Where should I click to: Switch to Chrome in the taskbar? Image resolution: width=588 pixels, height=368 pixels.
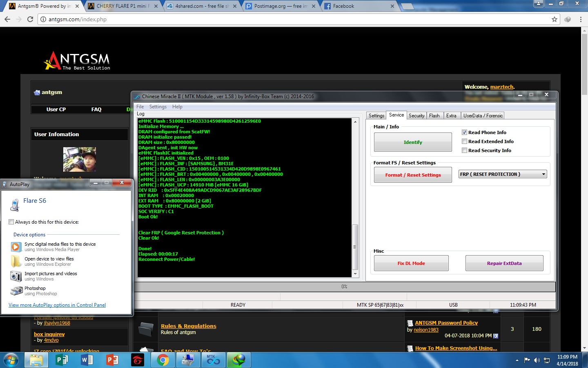(163, 360)
